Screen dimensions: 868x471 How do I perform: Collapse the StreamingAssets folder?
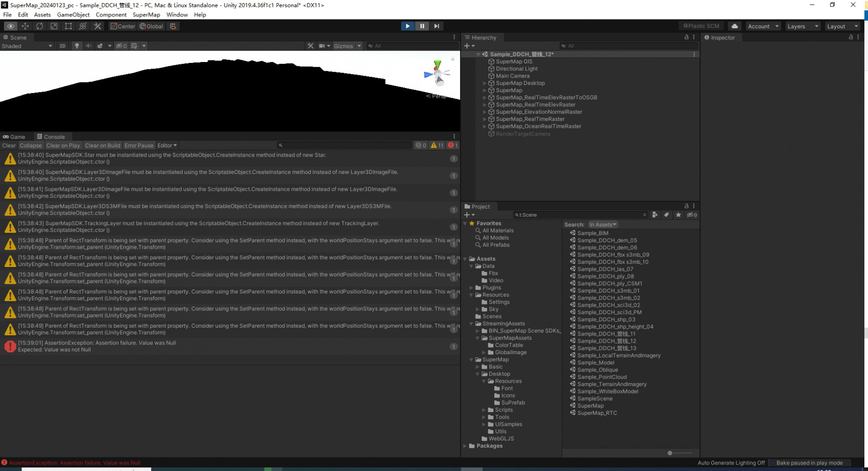471,324
